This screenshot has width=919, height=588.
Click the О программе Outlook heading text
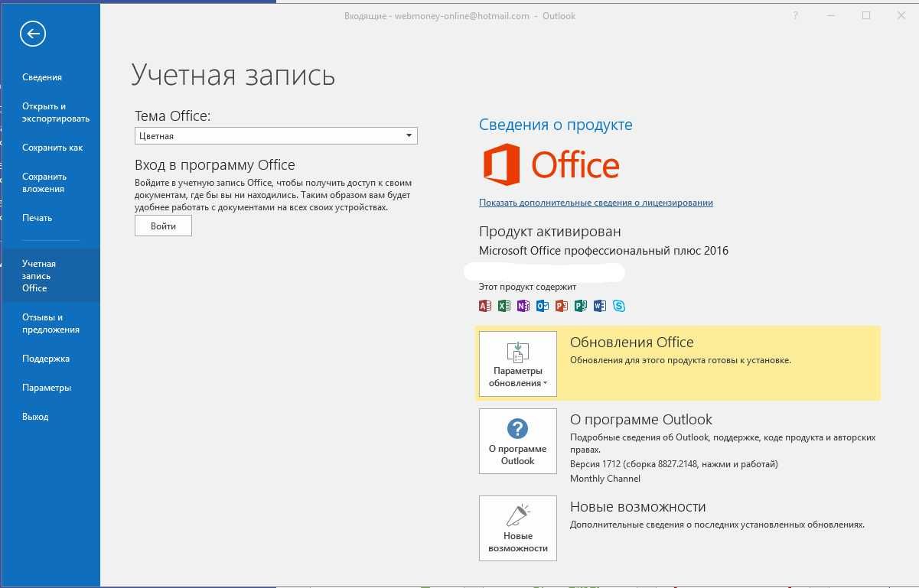click(641, 420)
